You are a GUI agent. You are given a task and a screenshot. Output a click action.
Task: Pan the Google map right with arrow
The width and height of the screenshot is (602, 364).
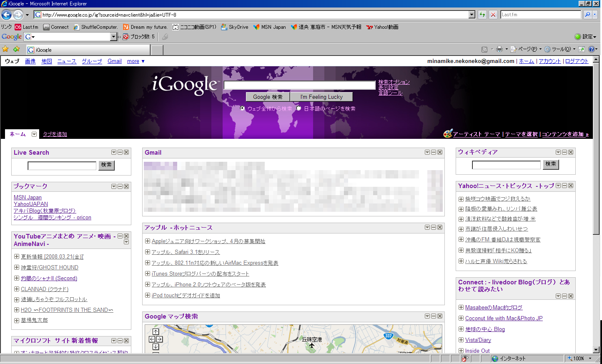[x=159, y=339]
